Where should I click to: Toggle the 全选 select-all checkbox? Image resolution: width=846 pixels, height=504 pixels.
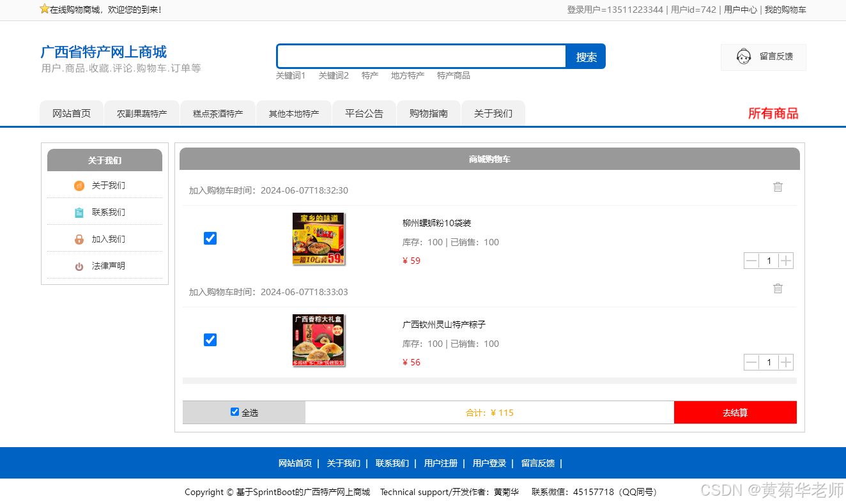click(x=235, y=411)
